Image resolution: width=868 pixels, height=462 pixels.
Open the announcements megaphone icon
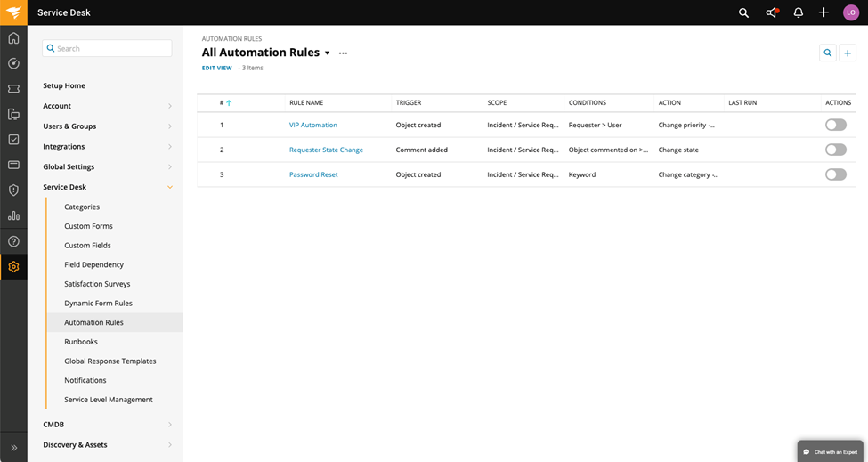pyautogui.click(x=772, y=12)
